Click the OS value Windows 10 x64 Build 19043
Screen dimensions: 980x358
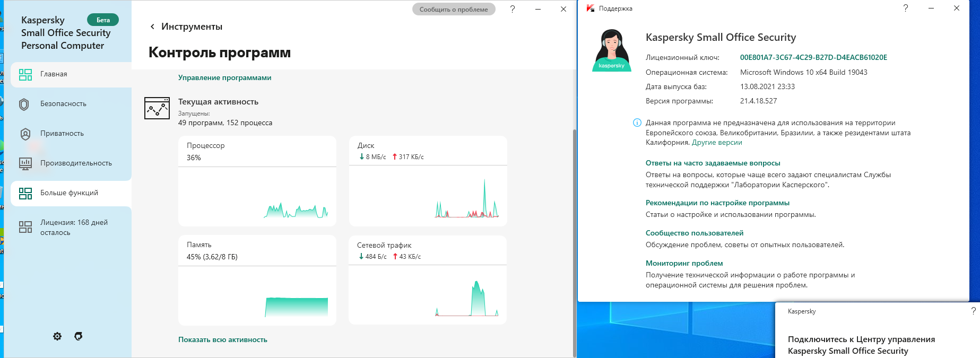click(804, 72)
